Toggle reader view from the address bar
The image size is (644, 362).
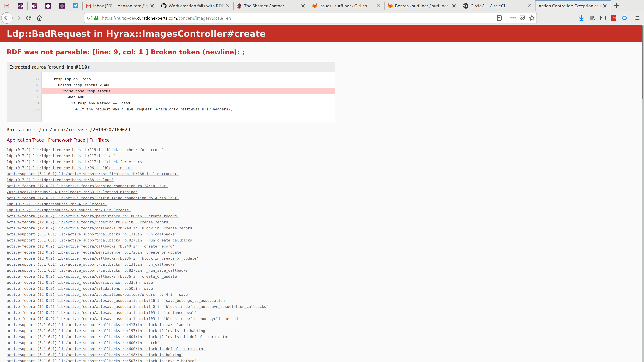[499, 18]
